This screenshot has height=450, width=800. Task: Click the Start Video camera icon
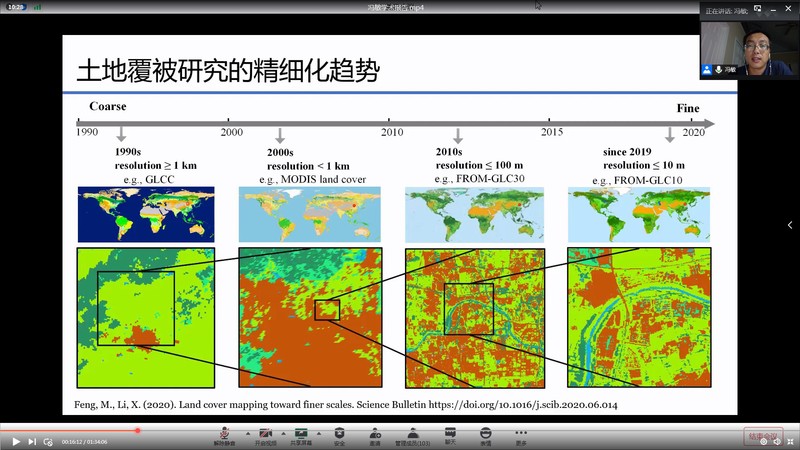click(265, 434)
